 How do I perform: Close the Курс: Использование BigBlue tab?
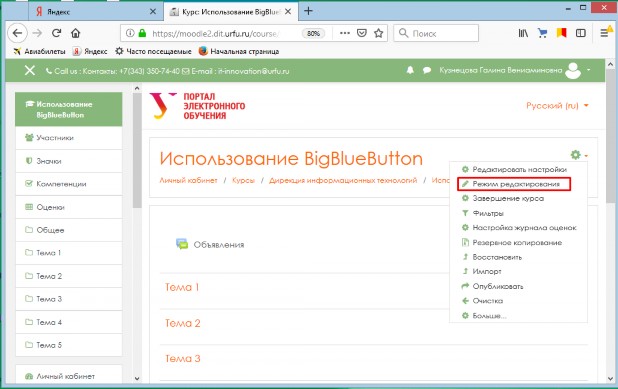(288, 12)
